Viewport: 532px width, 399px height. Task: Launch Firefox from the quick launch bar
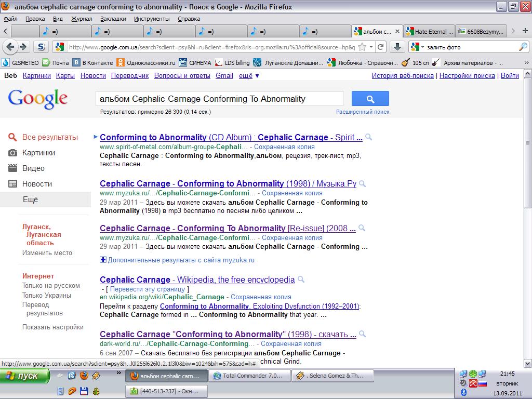pos(84,375)
